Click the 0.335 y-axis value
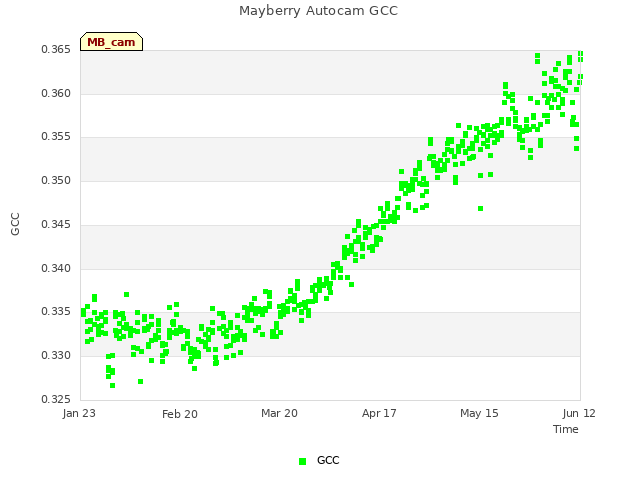The height and width of the screenshot is (480, 640). (56, 312)
